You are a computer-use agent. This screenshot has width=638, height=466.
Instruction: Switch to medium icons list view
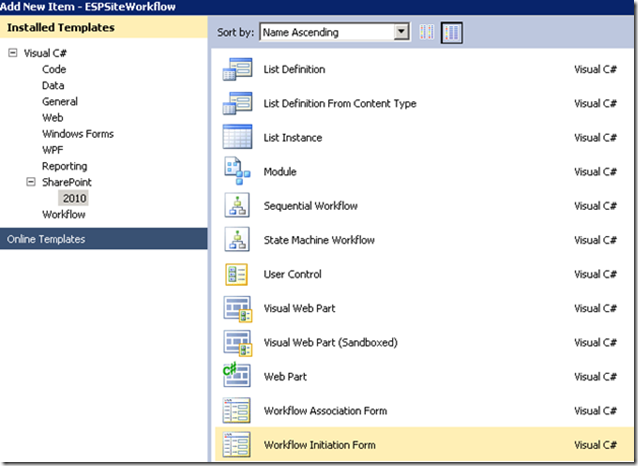(452, 33)
